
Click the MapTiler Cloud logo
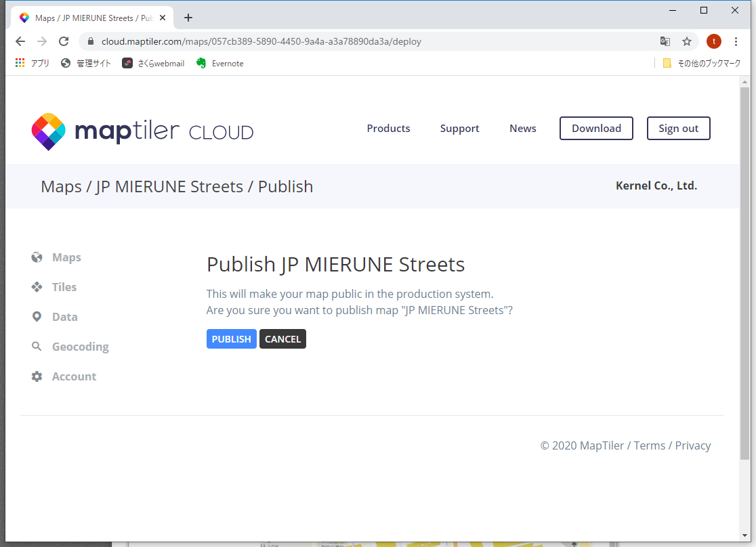click(x=142, y=131)
